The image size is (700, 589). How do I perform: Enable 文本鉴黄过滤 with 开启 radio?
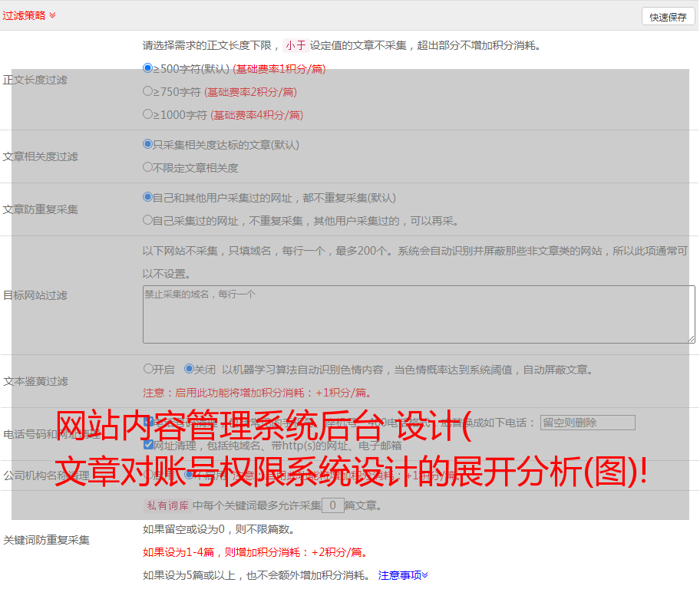point(148,369)
